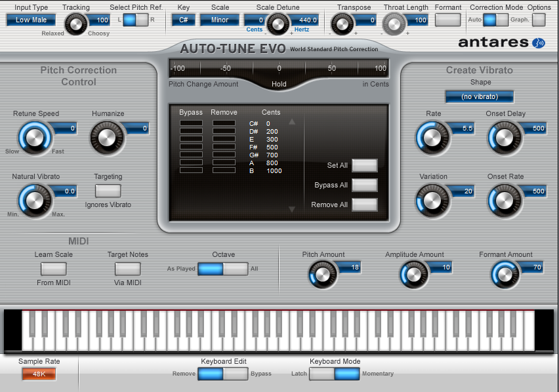Open the Key C# selector

183,20
